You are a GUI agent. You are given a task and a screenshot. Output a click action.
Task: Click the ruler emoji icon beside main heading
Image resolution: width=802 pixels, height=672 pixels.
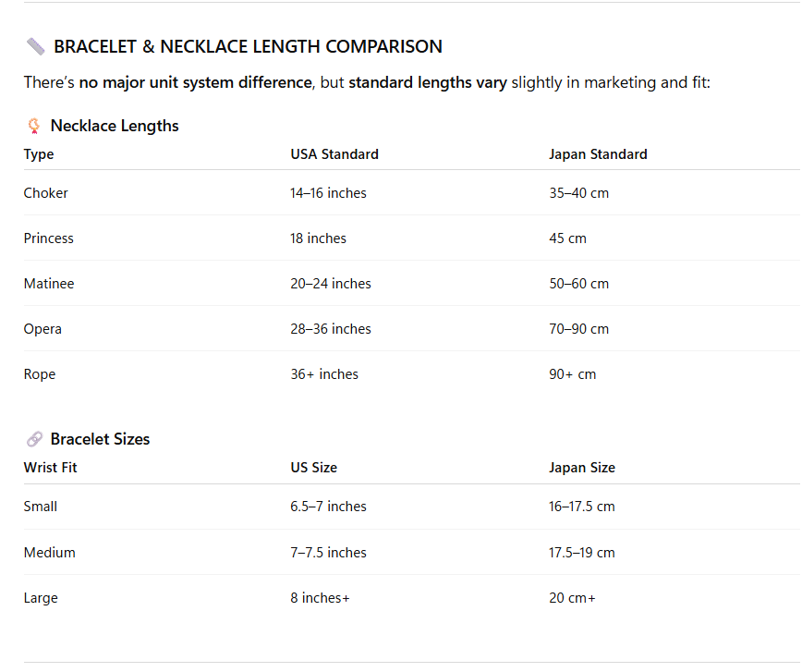pos(35,46)
